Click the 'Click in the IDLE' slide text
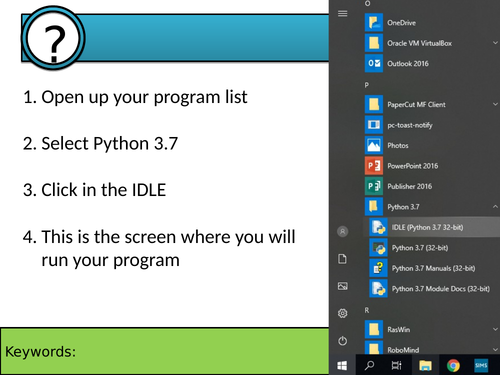Screen dimensions: 500x375 [x=104, y=190]
